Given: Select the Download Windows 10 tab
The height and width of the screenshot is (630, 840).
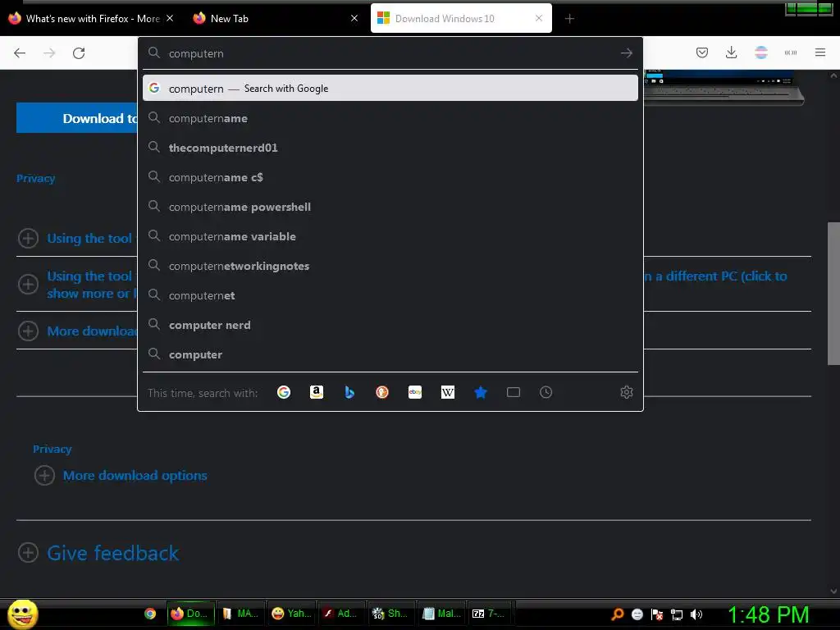Looking at the screenshot, I should click(x=445, y=19).
